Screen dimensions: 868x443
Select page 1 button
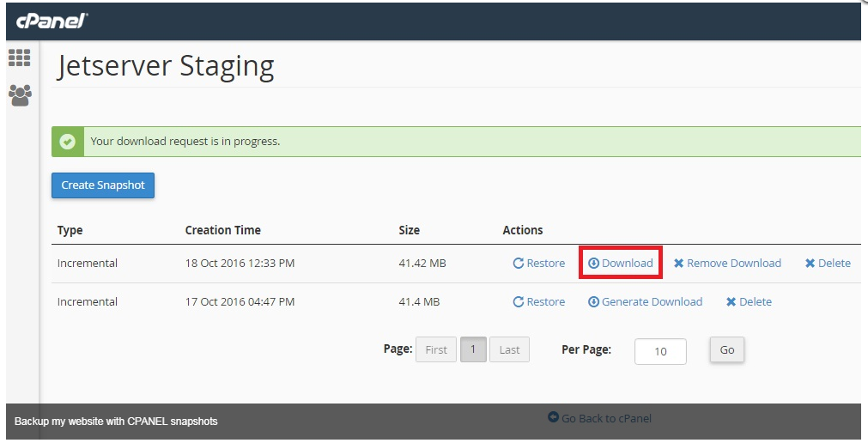(473, 349)
